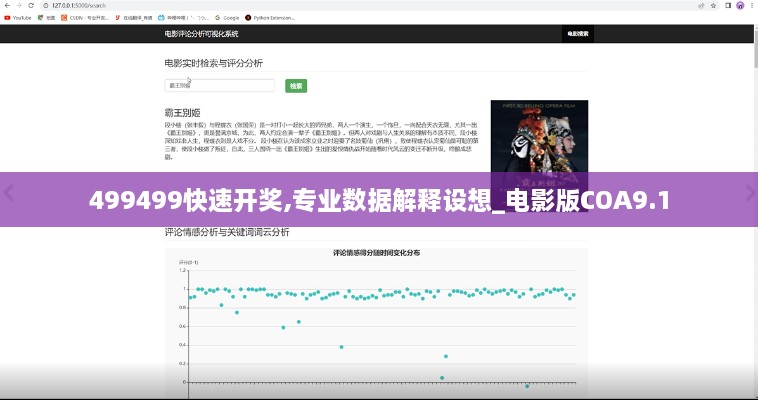758x400 pixels.
Task: Click the movie search input field
Action: pyautogui.click(x=219, y=86)
